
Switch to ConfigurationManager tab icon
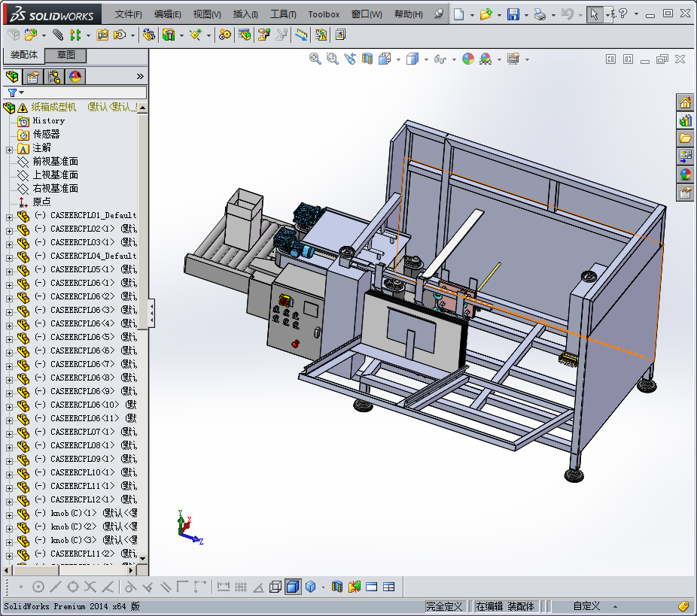pos(54,77)
